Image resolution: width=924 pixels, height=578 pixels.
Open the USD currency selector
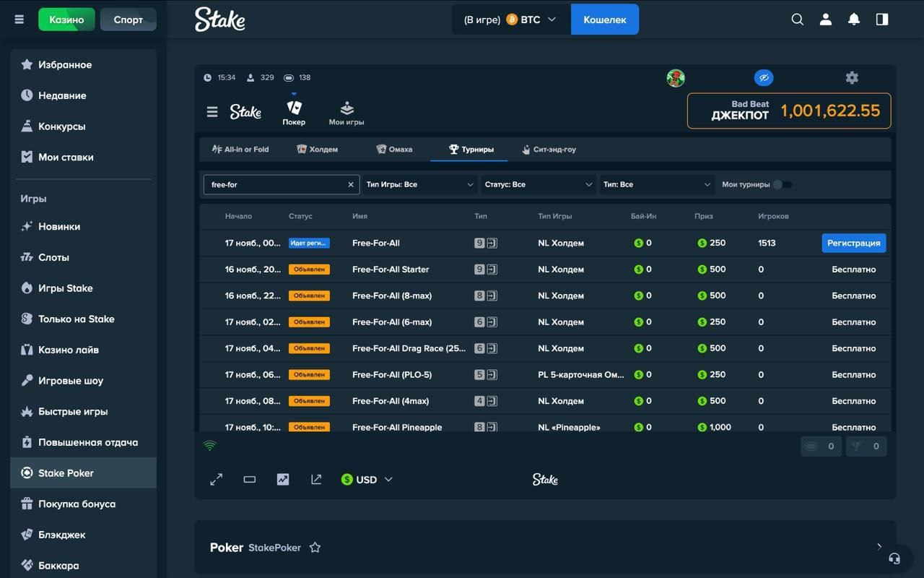(x=367, y=480)
